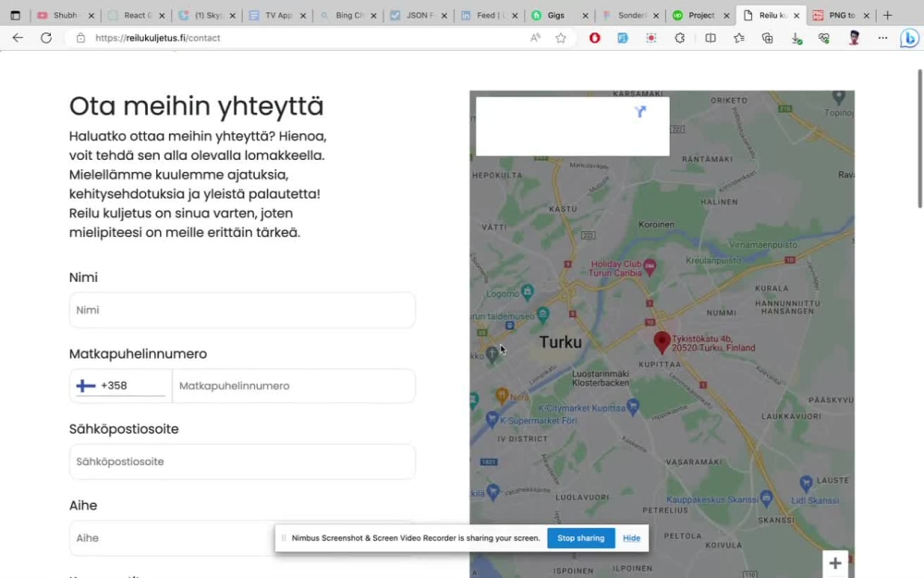
Task: Add this page to favorites star
Action: point(561,38)
